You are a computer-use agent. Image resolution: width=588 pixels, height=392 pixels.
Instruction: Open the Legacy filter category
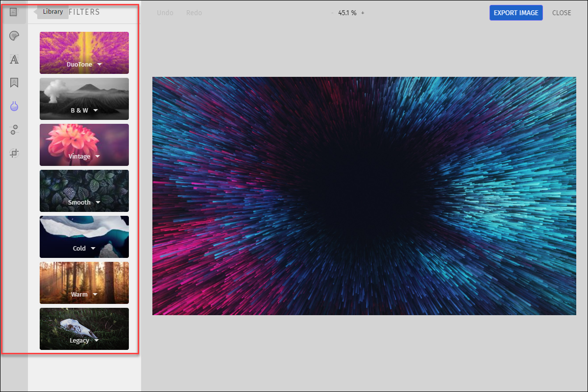click(84, 329)
